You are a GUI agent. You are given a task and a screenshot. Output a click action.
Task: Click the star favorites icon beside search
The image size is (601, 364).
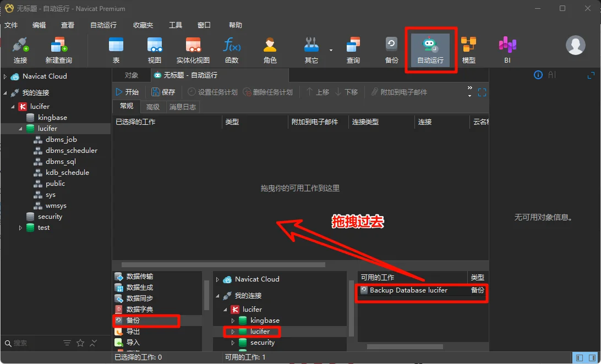[x=80, y=343]
